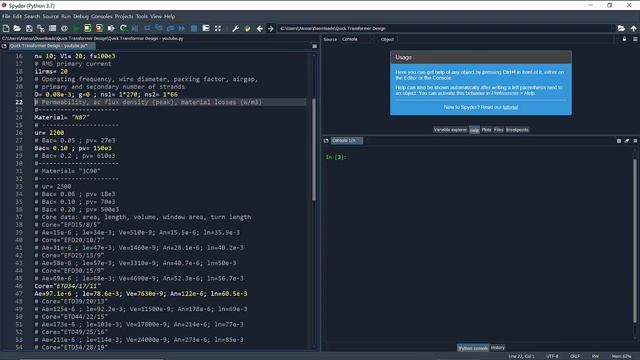Click the @ symbol finder icon
The height and width of the screenshot is (360, 640).
(64, 28)
